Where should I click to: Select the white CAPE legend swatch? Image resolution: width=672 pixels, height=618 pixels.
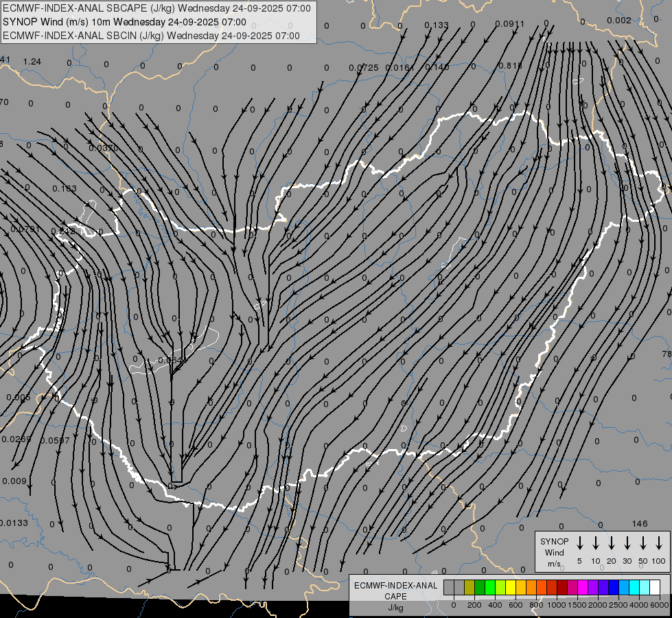(x=654, y=587)
